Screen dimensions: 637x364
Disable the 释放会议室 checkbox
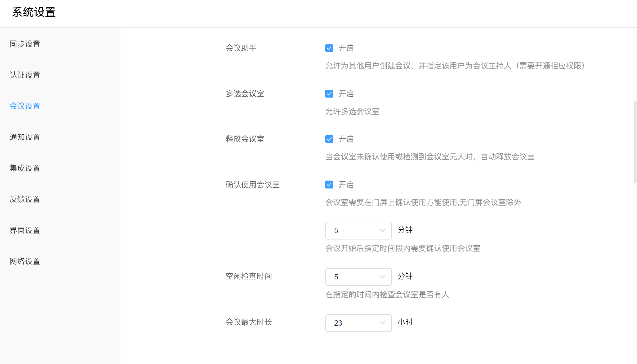pos(329,139)
